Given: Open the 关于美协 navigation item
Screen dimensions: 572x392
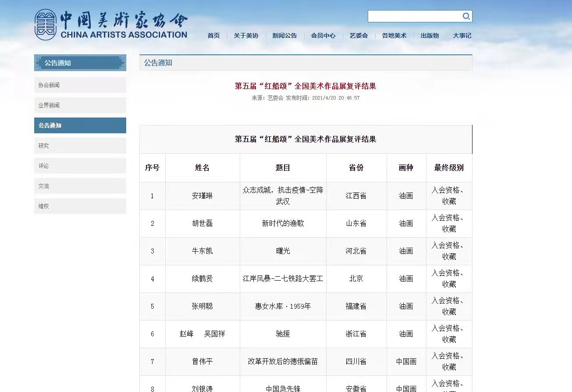Looking at the screenshot, I should 246,36.
